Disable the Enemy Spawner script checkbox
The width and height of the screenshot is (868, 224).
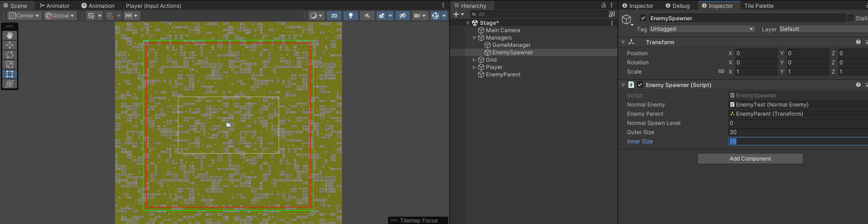click(640, 85)
